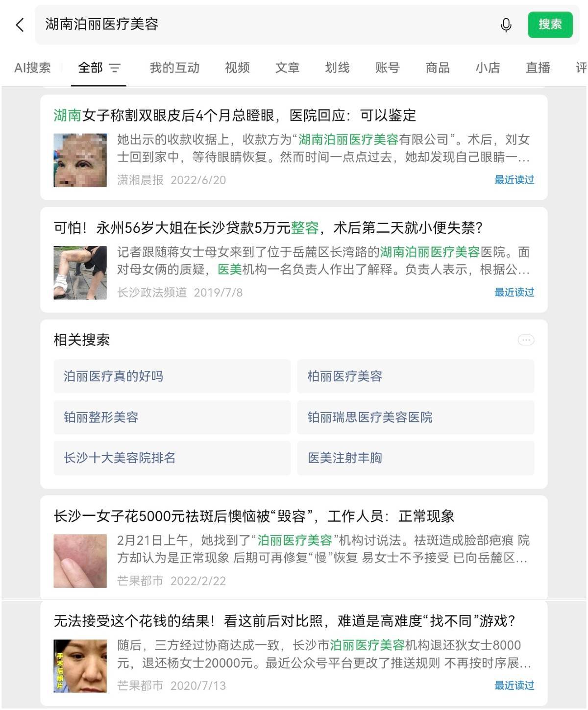The width and height of the screenshot is (588, 710).
Task: Choose related search 医美注射丰胸
Action: point(416,458)
